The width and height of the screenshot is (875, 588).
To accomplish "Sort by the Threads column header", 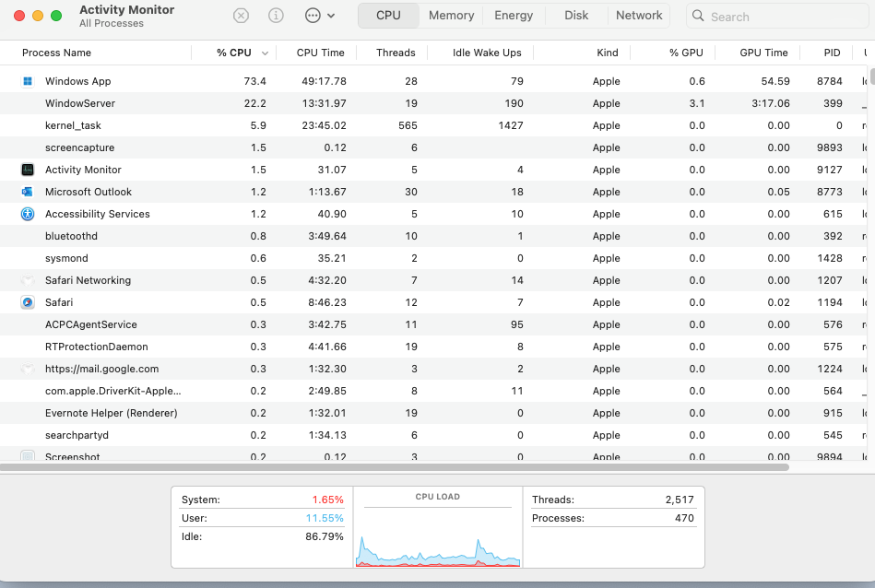I will pyautogui.click(x=396, y=53).
